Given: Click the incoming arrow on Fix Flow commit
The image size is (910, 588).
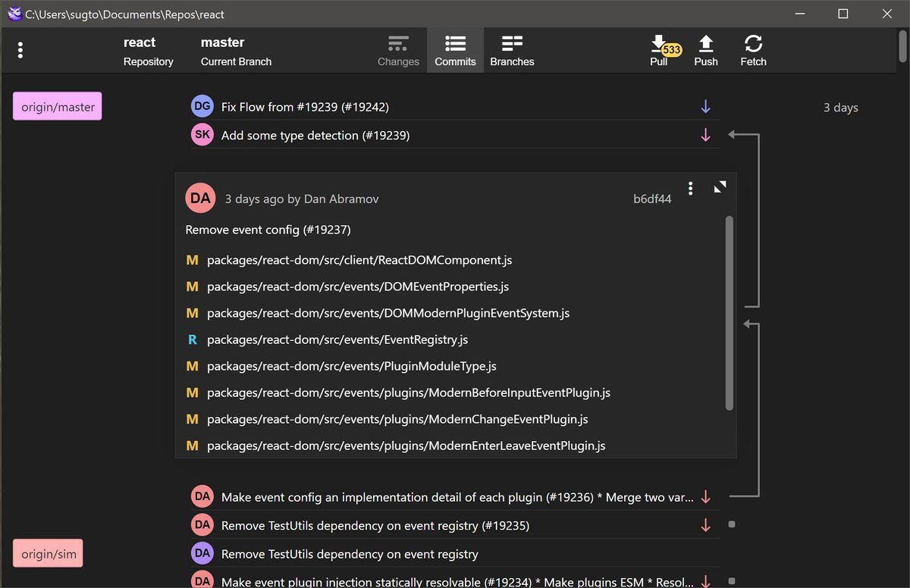Looking at the screenshot, I should click(x=705, y=107).
